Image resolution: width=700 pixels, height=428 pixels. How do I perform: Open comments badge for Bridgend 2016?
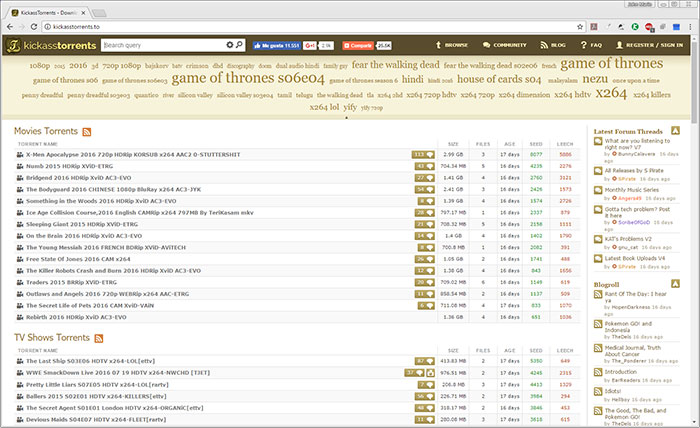click(x=425, y=178)
